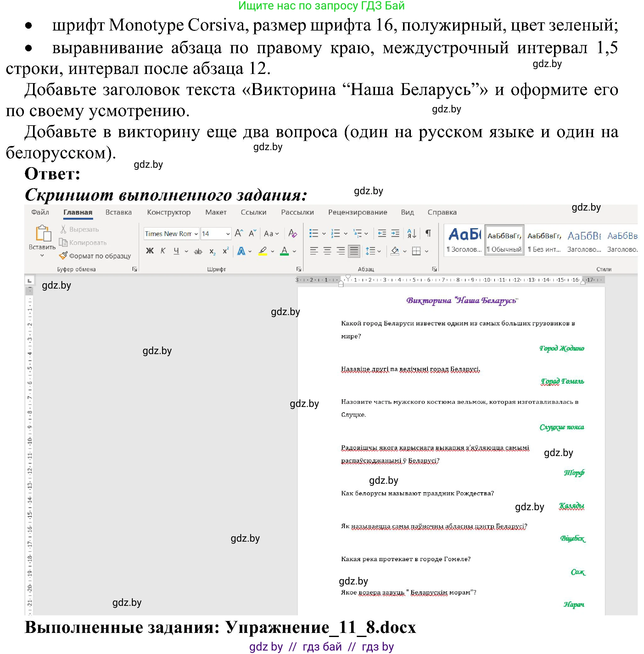Click the Sort (А-Я) icon
Image resolution: width=644 pixels, height=654 pixels.
[x=412, y=234]
